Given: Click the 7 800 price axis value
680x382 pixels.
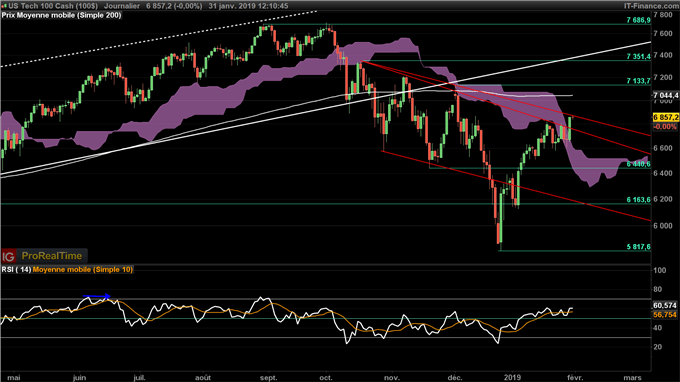Looking at the screenshot, I should [x=663, y=15].
